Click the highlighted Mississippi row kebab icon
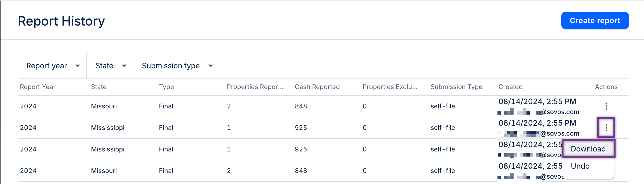644x184 pixels. pos(606,128)
